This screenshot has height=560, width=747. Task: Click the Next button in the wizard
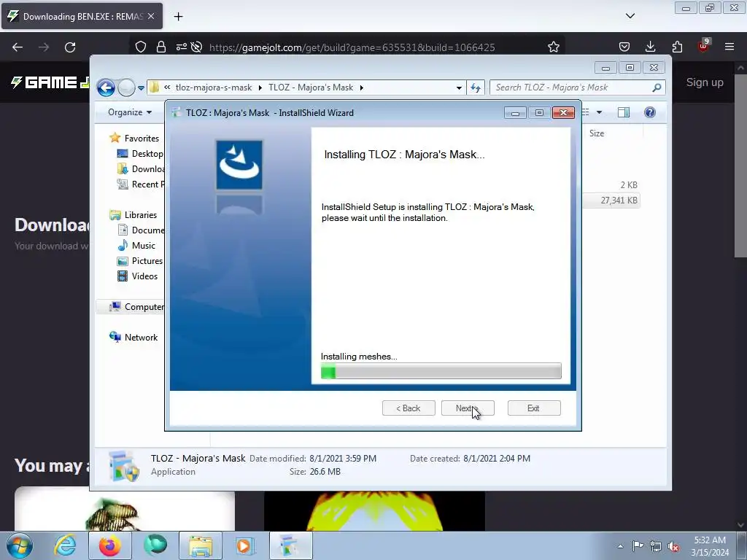(x=468, y=408)
